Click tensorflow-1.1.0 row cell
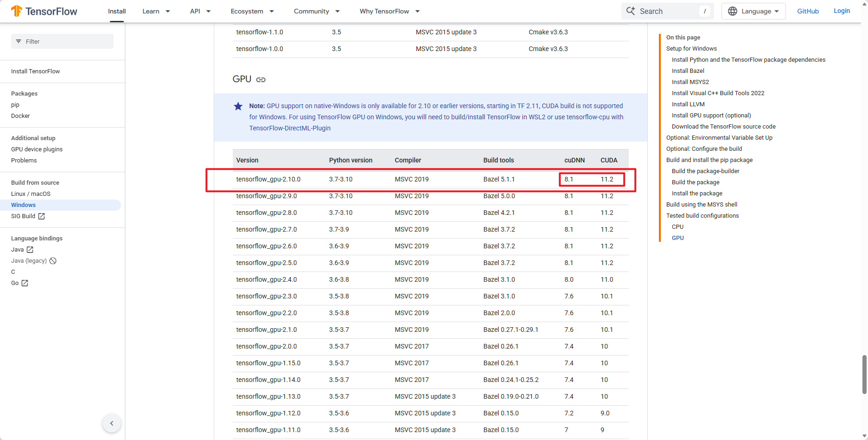The width and height of the screenshot is (868, 440). coord(260,32)
